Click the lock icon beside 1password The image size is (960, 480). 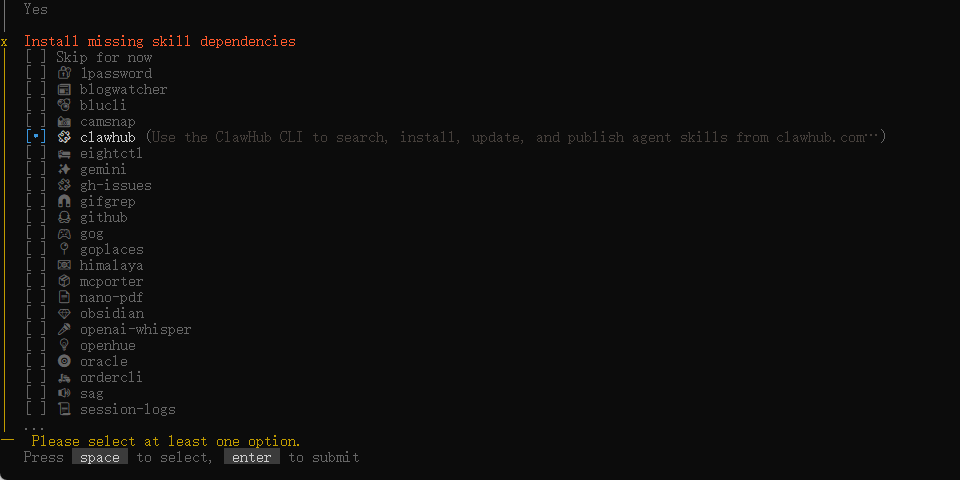(64, 73)
